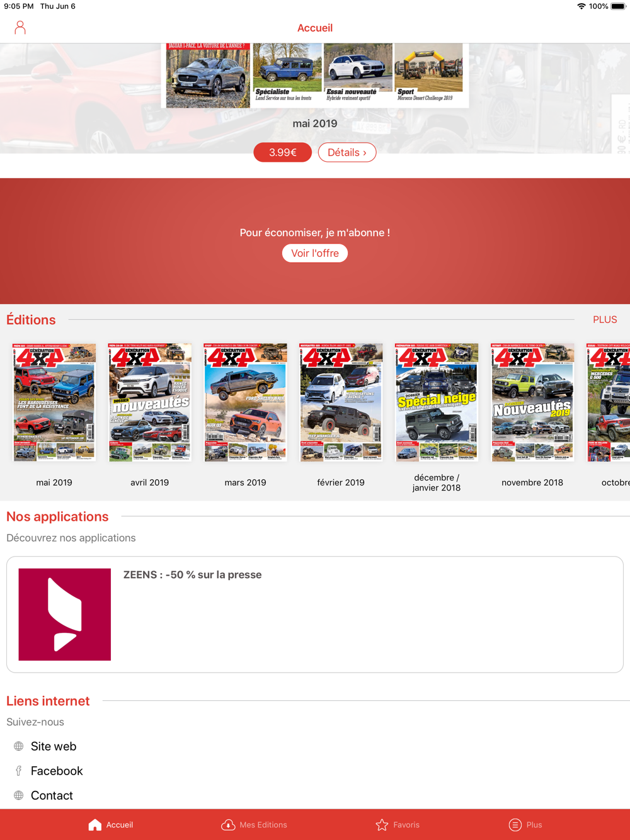Image resolution: width=630 pixels, height=840 pixels.
Task: Tap the featured issue "mai 2019" title
Action: (315, 123)
